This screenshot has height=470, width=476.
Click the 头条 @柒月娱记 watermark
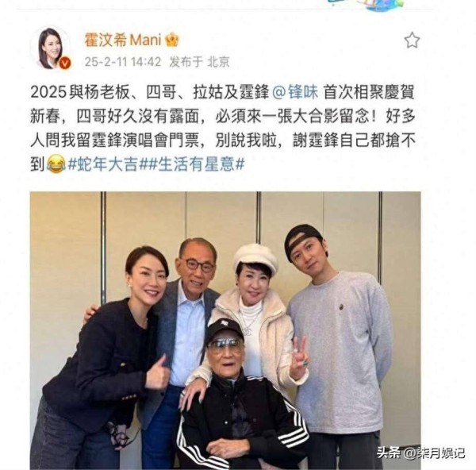click(420, 453)
